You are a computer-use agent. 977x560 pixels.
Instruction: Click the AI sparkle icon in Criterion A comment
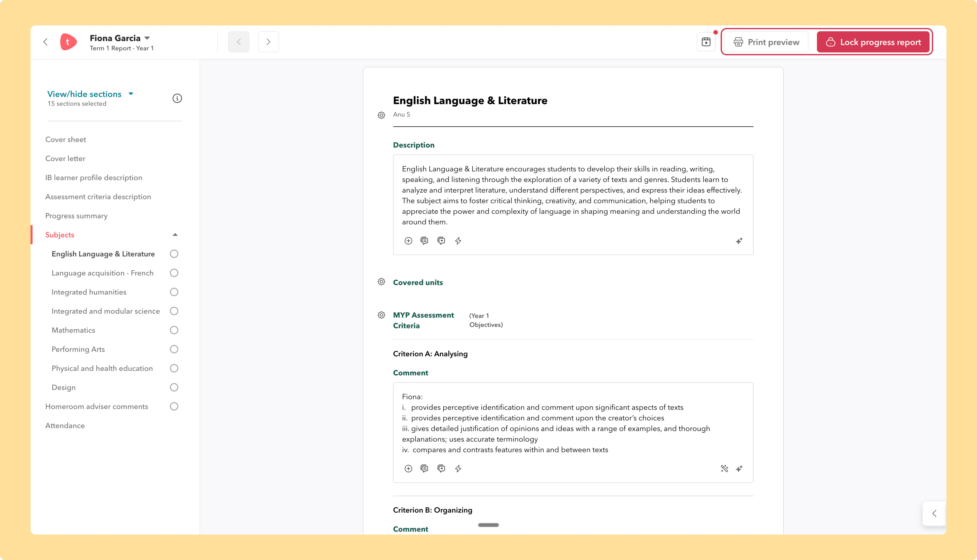pos(739,469)
